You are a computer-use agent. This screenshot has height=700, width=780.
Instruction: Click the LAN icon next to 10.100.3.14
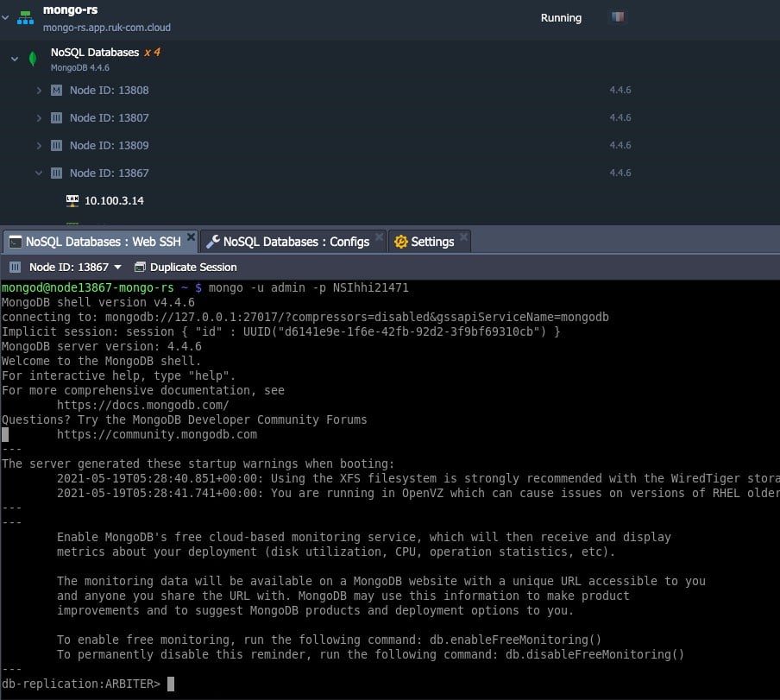tap(72, 200)
